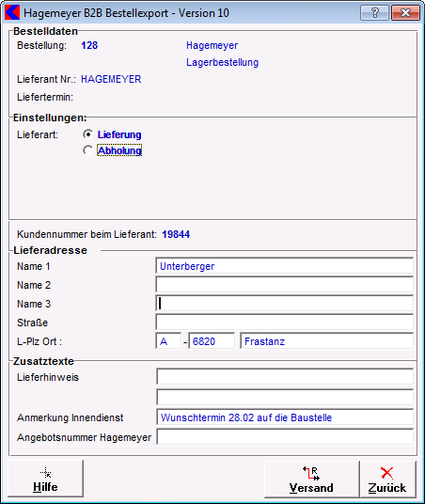Click the first Lieferhinweis input field
The image size is (425, 504).
click(285, 377)
